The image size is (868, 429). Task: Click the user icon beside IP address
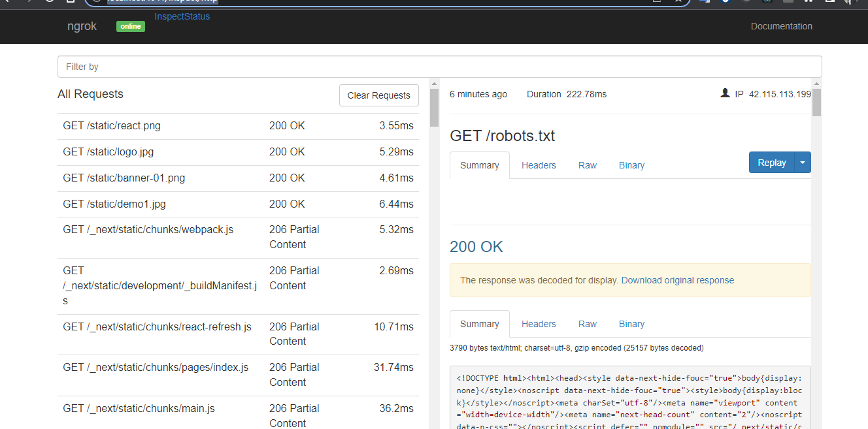coord(725,93)
